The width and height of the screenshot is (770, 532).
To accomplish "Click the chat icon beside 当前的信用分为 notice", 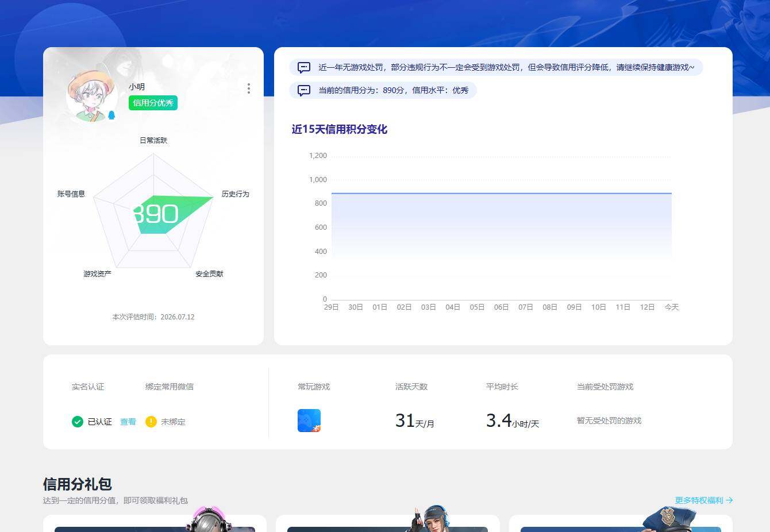I will (304, 90).
